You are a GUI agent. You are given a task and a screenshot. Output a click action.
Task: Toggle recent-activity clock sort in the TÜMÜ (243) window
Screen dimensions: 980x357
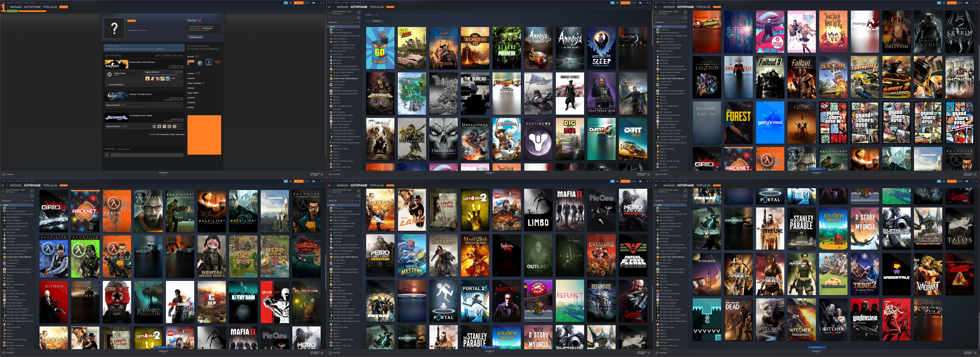tap(356, 22)
